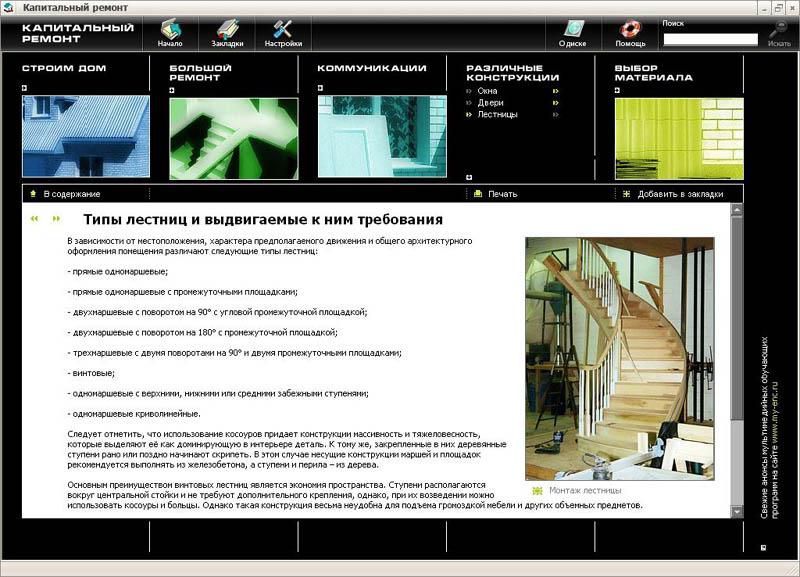Click the Искать magnifier search icon
This screenshot has width=800, height=577.
[x=778, y=30]
